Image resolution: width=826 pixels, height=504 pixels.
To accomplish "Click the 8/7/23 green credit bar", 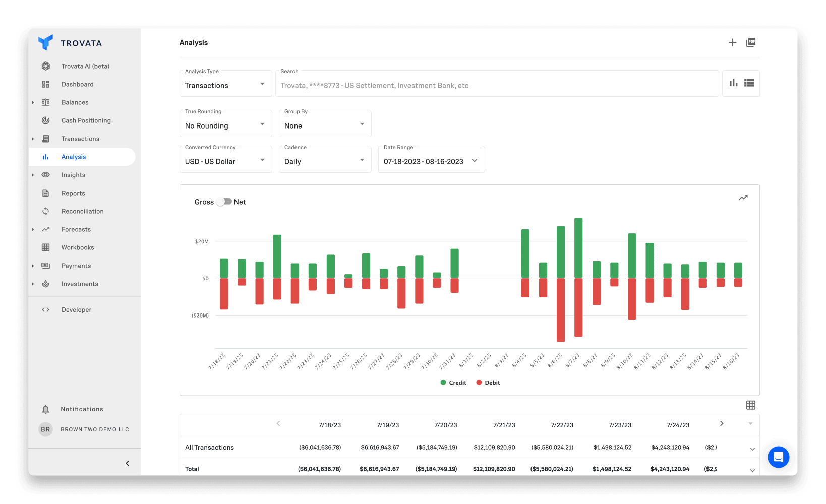I will [x=578, y=248].
